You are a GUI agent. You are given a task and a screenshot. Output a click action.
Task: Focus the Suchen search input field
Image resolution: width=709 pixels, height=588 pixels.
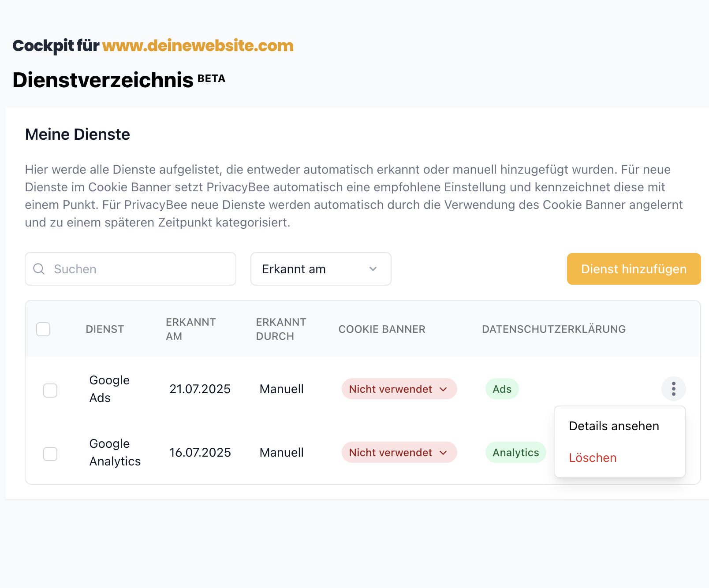(x=131, y=269)
